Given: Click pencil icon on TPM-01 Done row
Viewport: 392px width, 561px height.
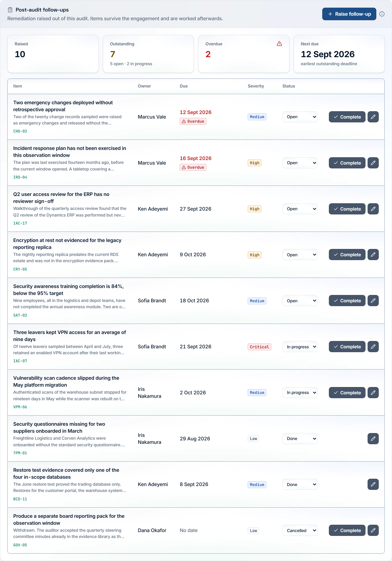Looking at the screenshot, I should (x=373, y=439).
